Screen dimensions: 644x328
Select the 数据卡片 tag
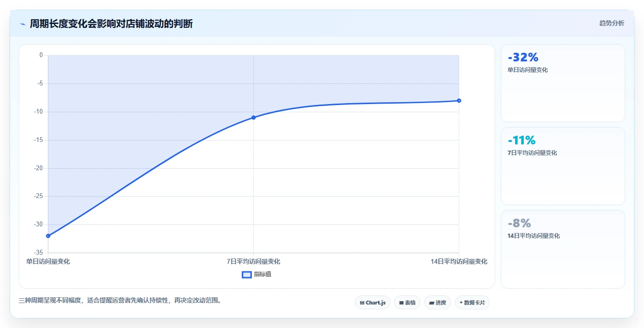tap(472, 303)
